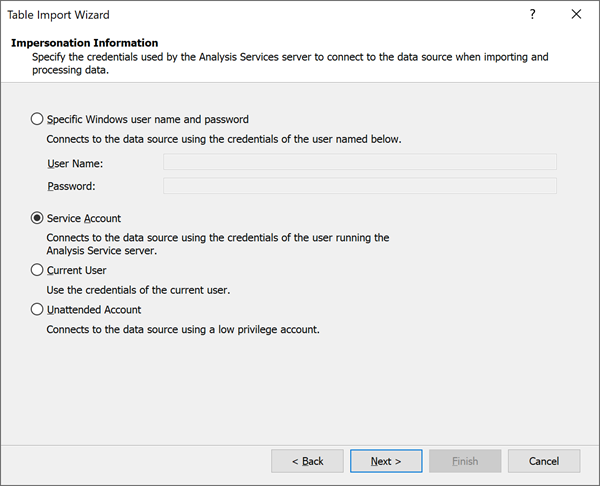Click the Password label

[x=73, y=186]
